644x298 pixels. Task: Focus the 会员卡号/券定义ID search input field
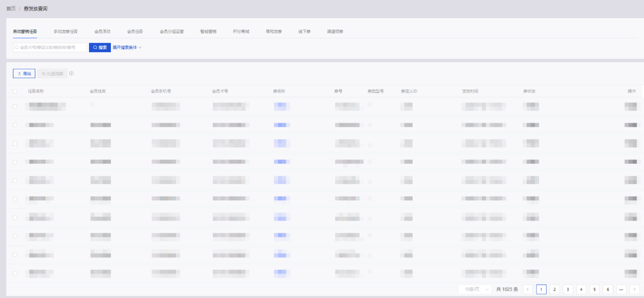pyautogui.click(x=50, y=48)
